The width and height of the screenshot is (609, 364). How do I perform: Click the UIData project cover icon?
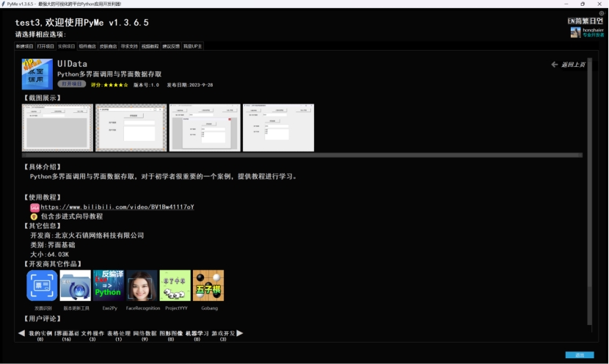point(37,74)
